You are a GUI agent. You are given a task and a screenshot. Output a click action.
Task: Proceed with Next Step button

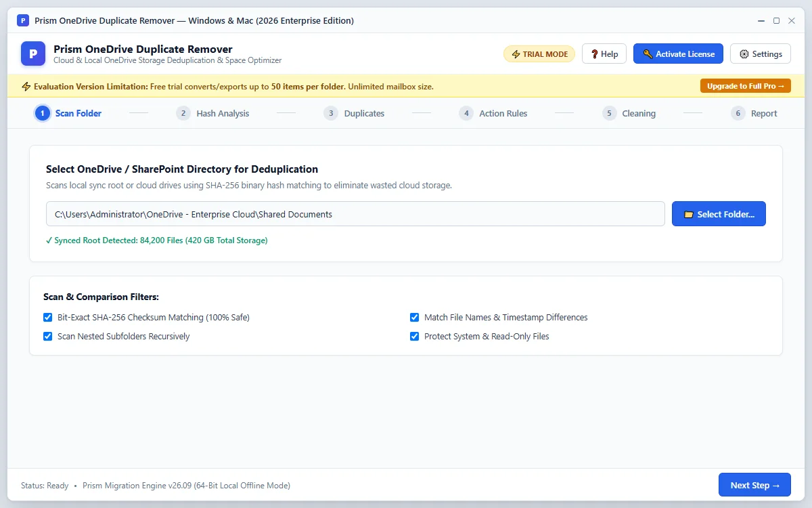(x=754, y=485)
